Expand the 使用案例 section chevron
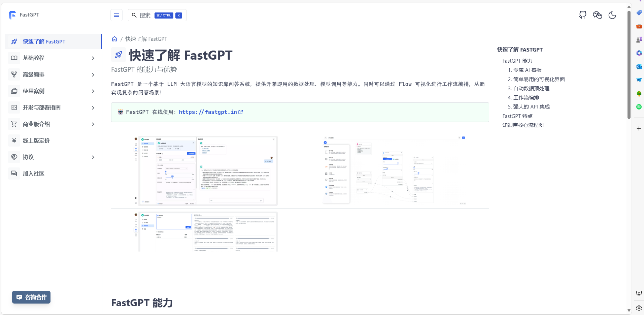The width and height of the screenshot is (644, 315). coord(93,91)
